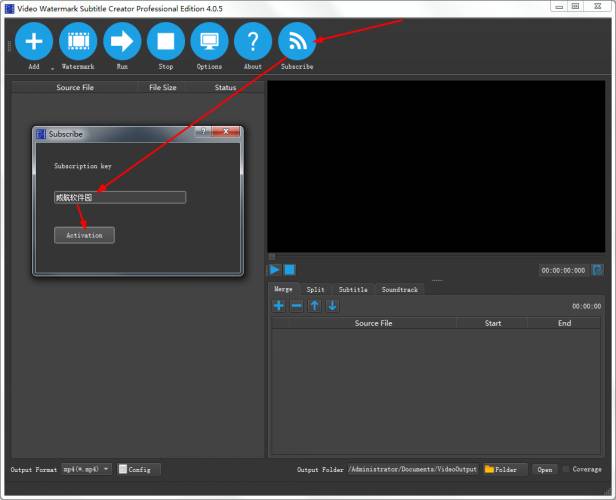Click the Stop square icon
Image resolution: width=616 pixels, height=500 pixels.
click(x=166, y=41)
